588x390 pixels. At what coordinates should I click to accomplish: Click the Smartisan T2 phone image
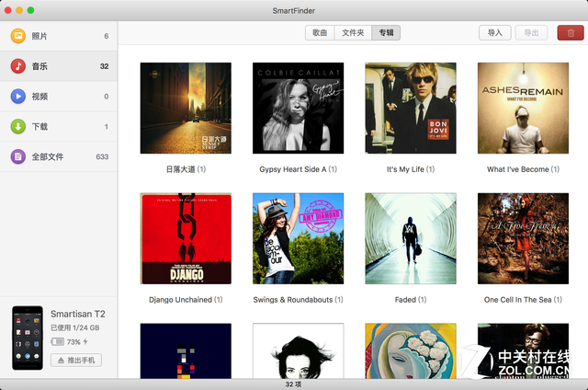pyautogui.click(x=28, y=337)
